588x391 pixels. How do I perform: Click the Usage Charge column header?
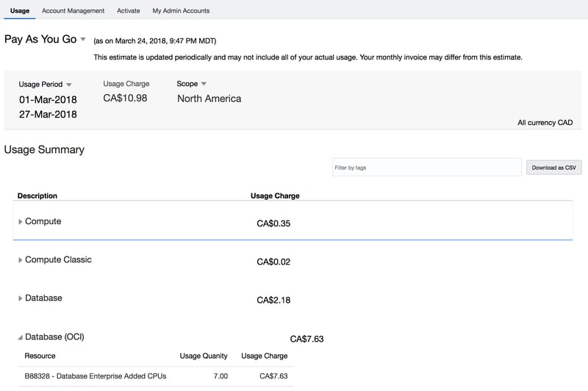[x=275, y=196]
